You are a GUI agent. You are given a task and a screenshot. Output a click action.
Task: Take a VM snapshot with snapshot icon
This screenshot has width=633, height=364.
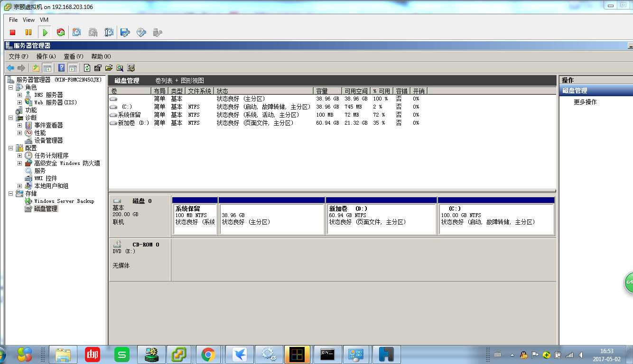(77, 32)
